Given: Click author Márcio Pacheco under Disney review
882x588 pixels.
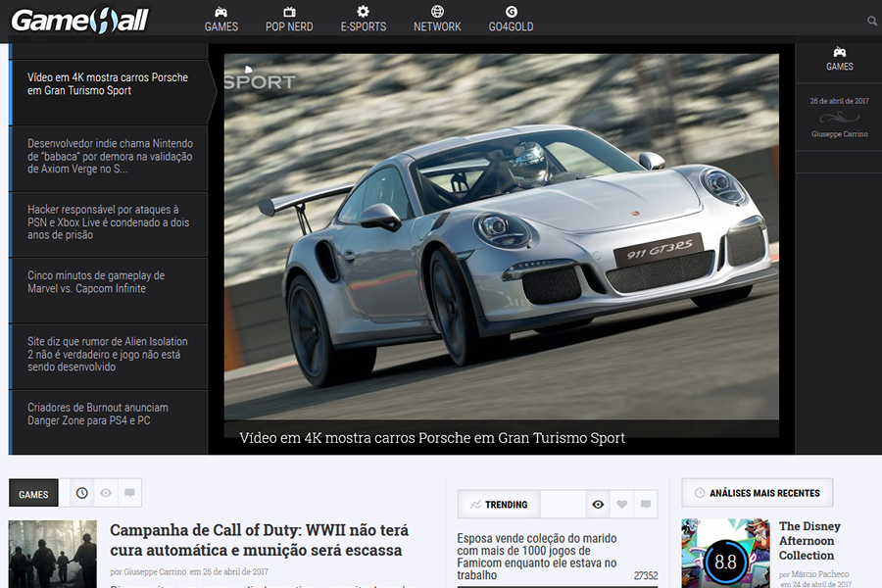Looking at the screenshot, I should [x=820, y=574].
